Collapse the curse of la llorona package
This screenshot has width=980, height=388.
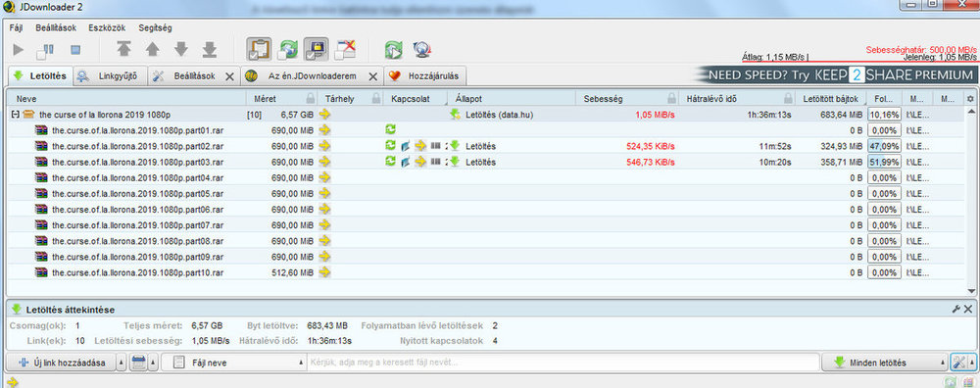[15, 115]
